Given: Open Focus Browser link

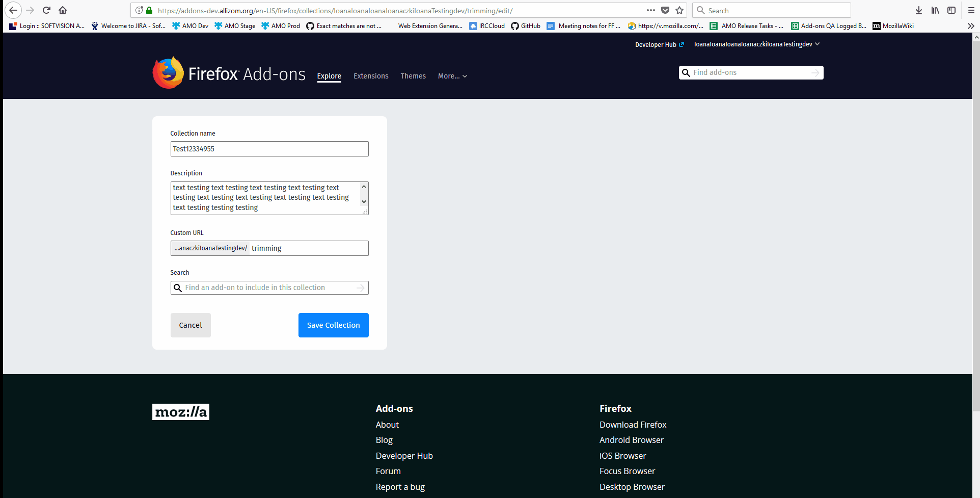Looking at the screenshot, I should (x=628, y=471).
